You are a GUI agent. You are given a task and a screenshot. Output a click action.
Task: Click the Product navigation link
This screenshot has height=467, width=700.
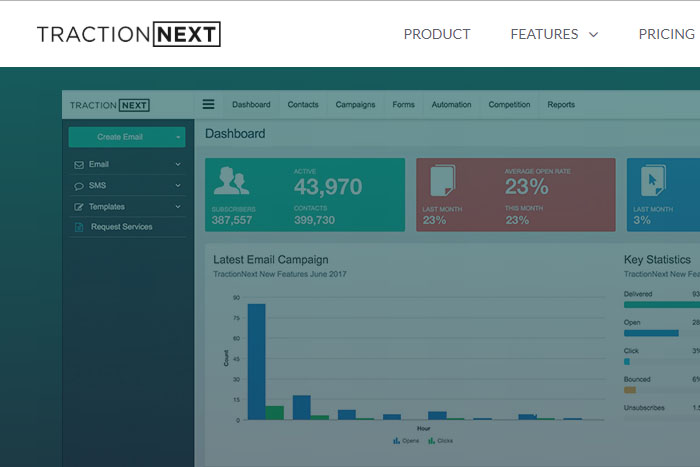[x=437, y=34]
